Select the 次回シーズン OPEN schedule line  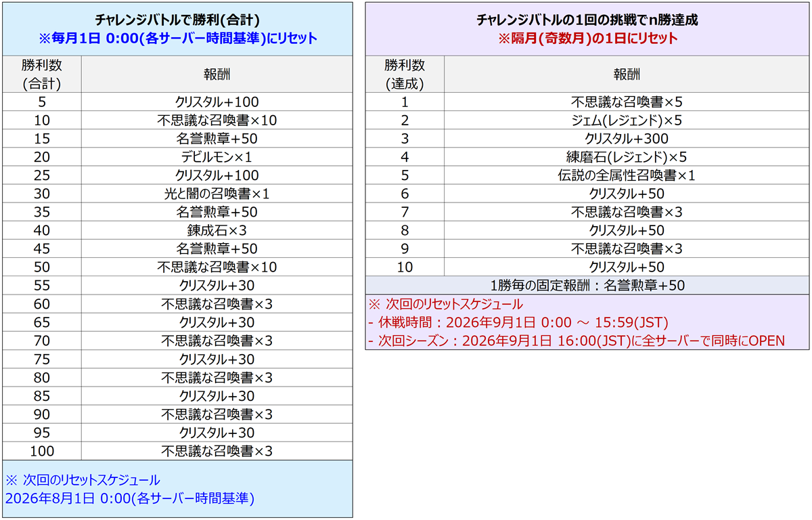577,341
